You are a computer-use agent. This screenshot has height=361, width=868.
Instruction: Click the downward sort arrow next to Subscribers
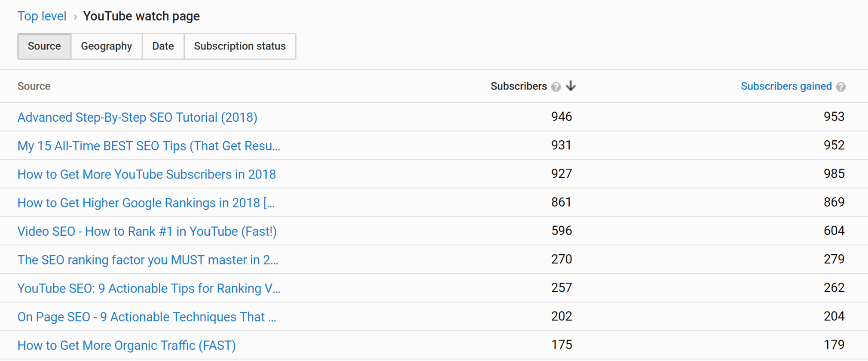coord(571,86)
